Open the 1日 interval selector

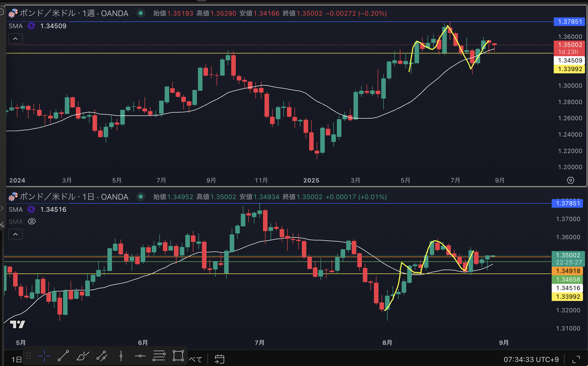coord(17,359)
